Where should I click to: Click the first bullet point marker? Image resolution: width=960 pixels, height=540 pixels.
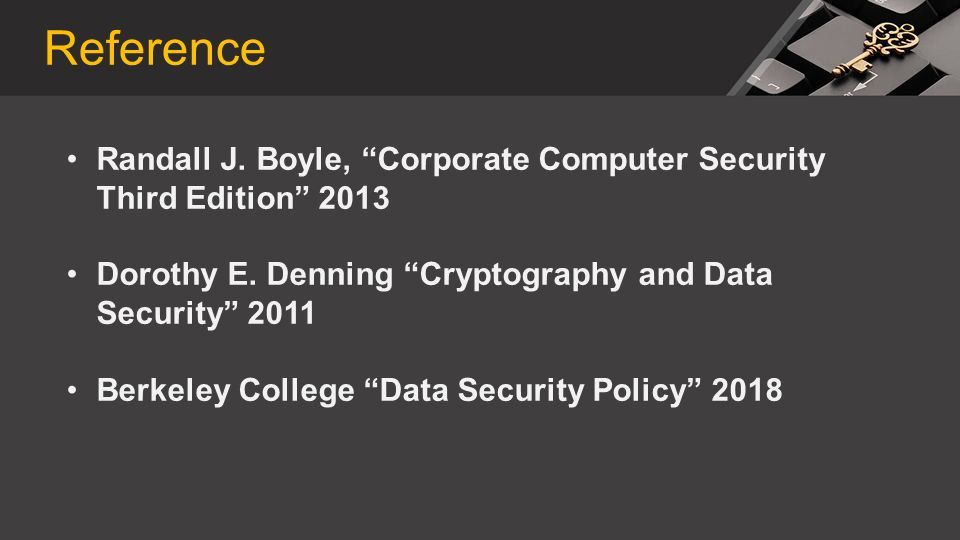point(72,159)
